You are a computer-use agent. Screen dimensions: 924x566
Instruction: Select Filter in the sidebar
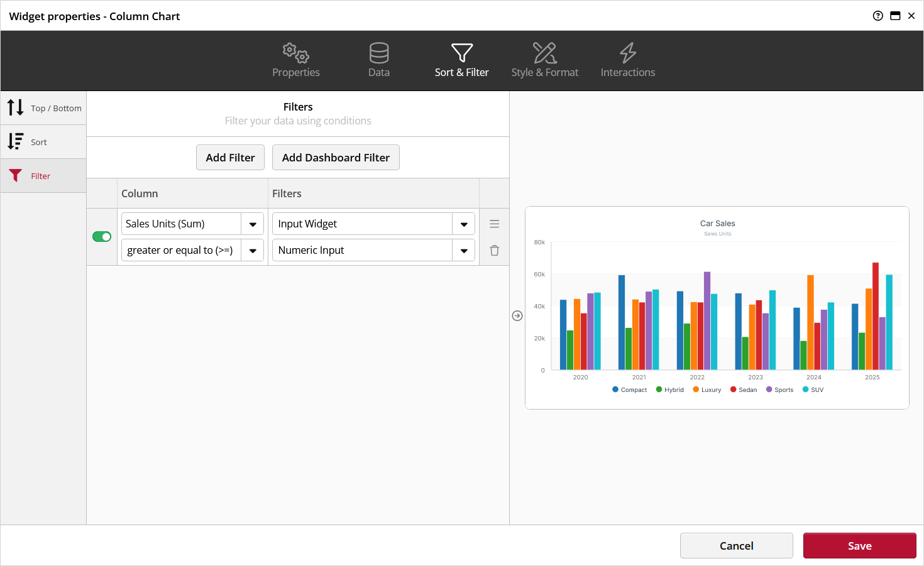pyautogui.click(x=43, y=176)
